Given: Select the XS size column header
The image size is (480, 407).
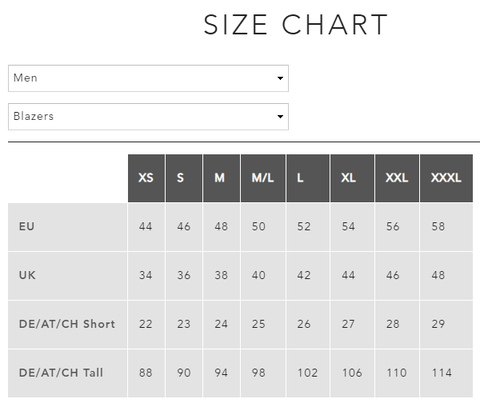Looking at the screenshot, I should [146, 178].
